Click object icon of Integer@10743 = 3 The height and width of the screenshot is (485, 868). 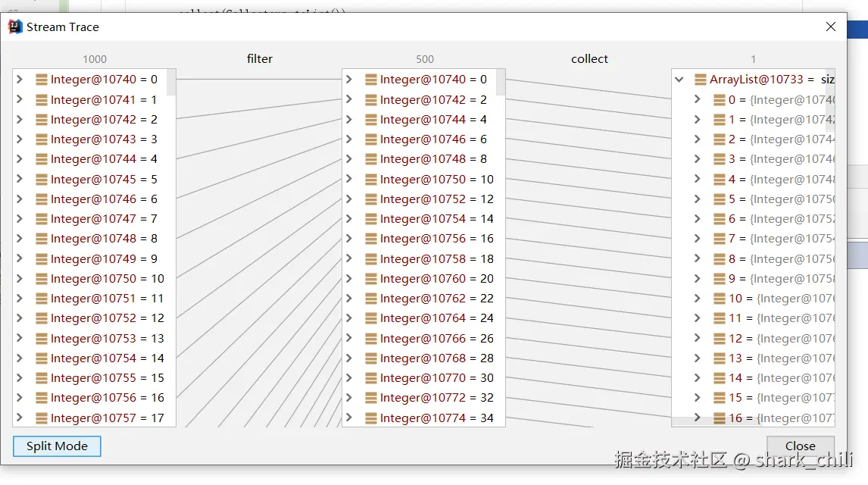(41, 139)
